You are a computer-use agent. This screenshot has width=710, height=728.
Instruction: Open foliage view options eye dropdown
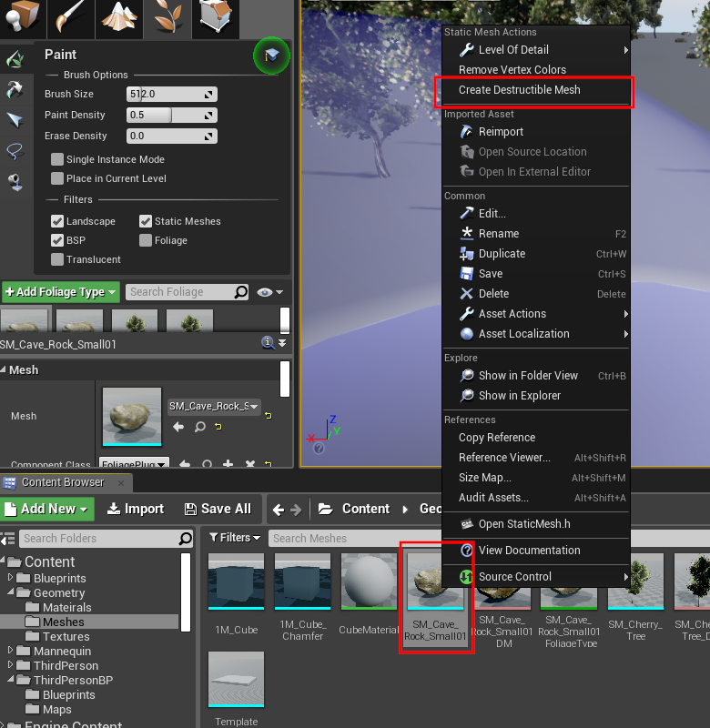point(269,292)
